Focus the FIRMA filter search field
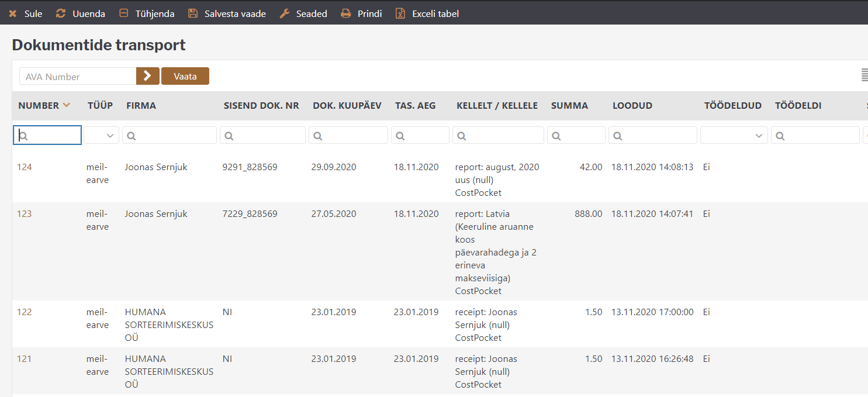This screenshot has width=868, height=397. coord(170,135)
